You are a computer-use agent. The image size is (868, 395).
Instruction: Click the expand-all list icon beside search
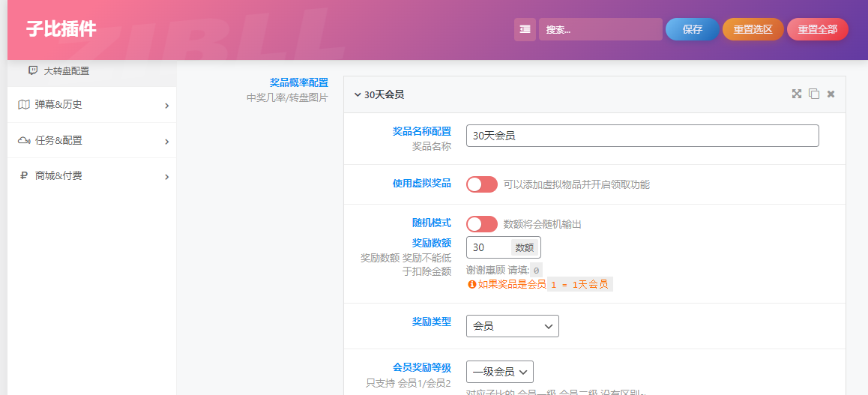(525, 29)
